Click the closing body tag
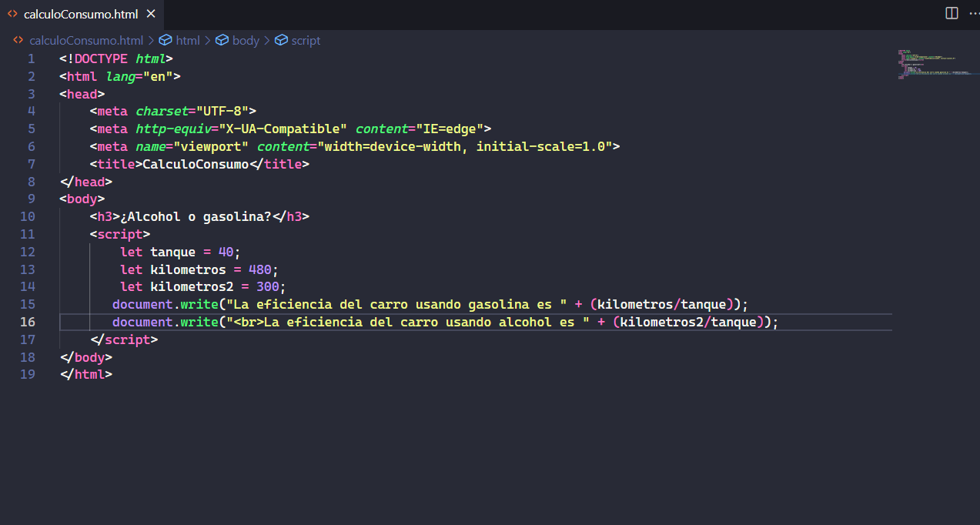This screenshot has height=525, width=980. pos(86,357)
